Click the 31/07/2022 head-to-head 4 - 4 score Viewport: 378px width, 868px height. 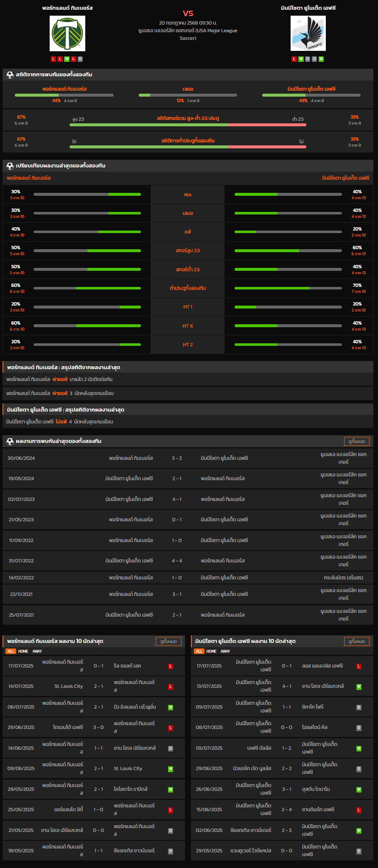(x=177, y=561)
